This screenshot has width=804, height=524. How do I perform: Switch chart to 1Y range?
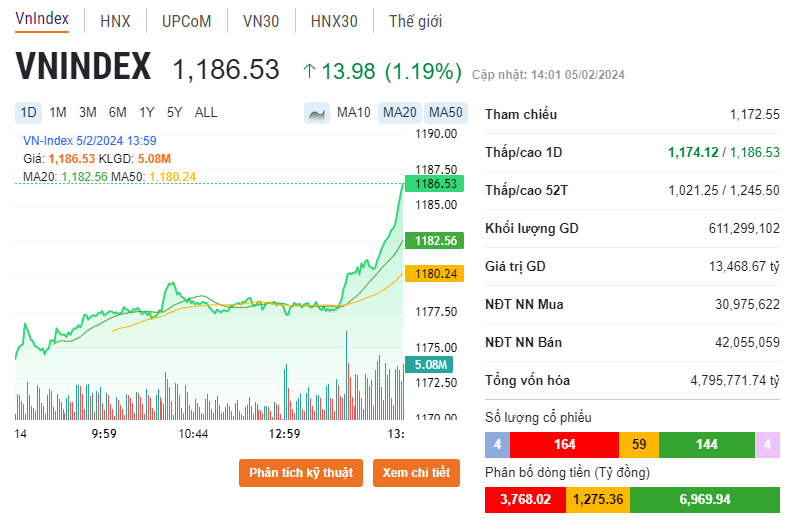pyautogui.click(x=147, y=112)
